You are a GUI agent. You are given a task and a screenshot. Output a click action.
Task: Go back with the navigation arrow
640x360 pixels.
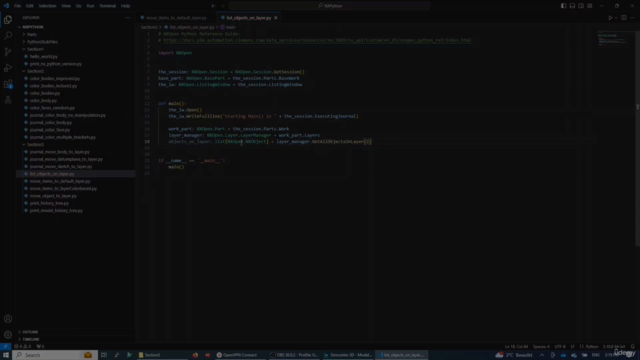point(213,6)
